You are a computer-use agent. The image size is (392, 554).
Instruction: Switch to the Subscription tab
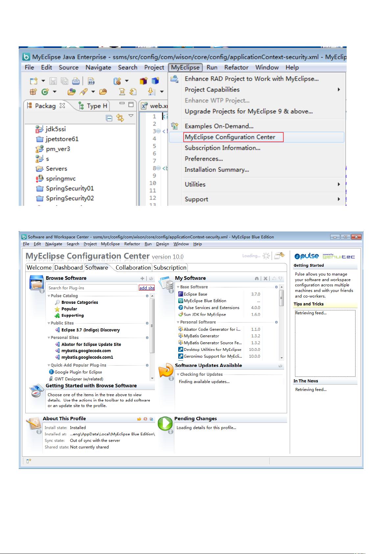click(x=170, y=268)
